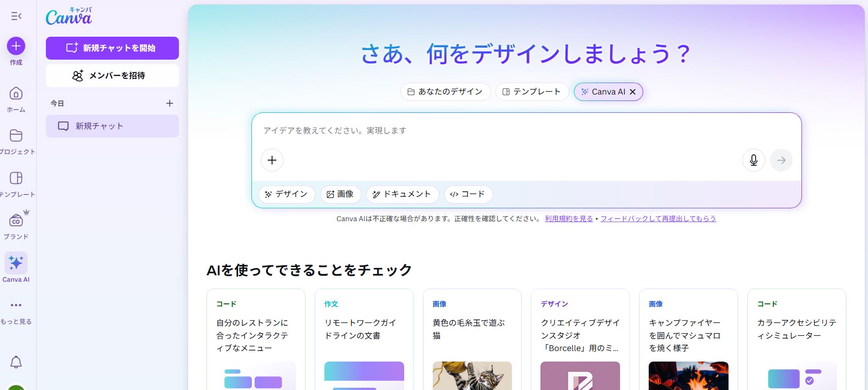Open 黄色の毛糸玉で遊ぶ猫 card

click(472, 340)
